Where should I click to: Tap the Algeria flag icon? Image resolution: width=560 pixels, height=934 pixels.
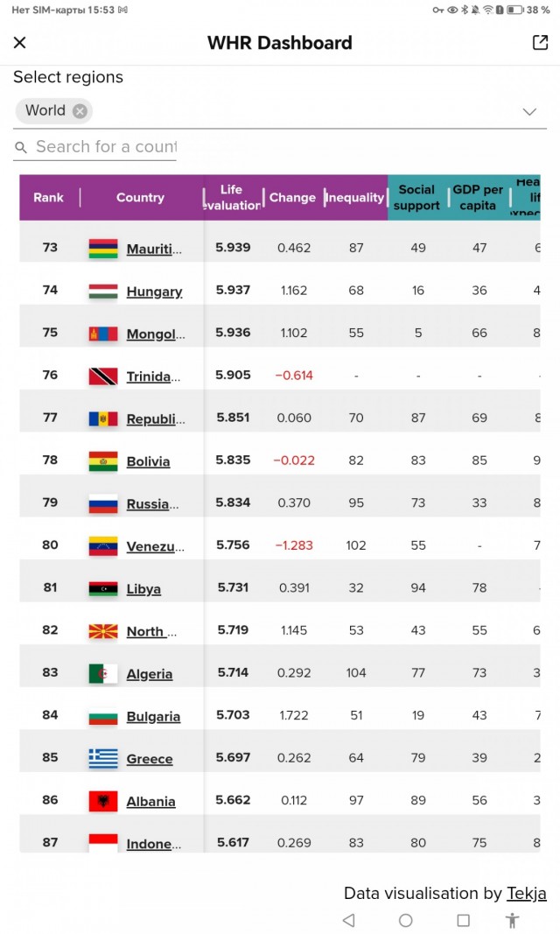pos(103,673)
